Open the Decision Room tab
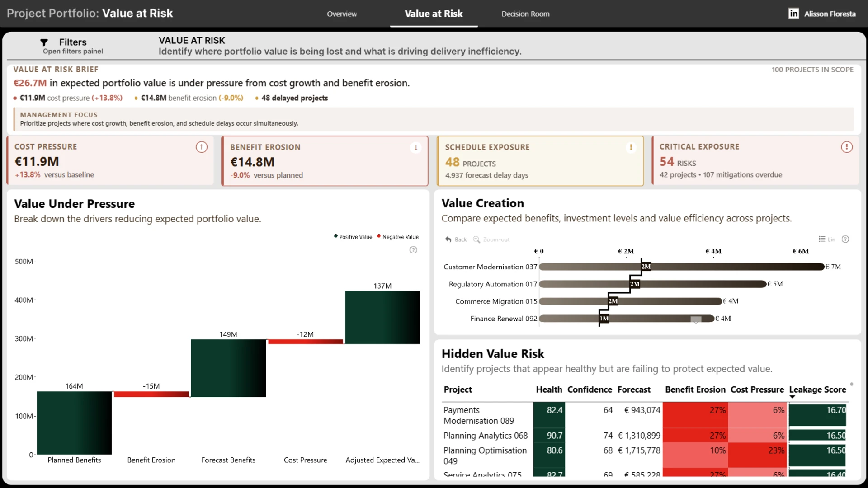 [525, 14]
